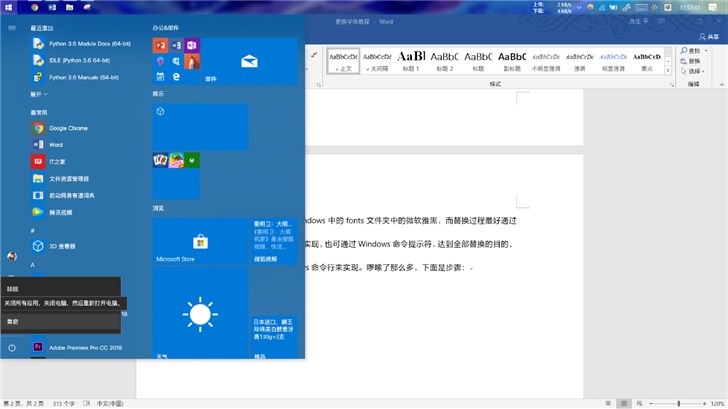Image resolution: width=728 pixels, height=409 pixels.
Task: Click the zoom in plus in status bar
Action: (x=704, y=404)
